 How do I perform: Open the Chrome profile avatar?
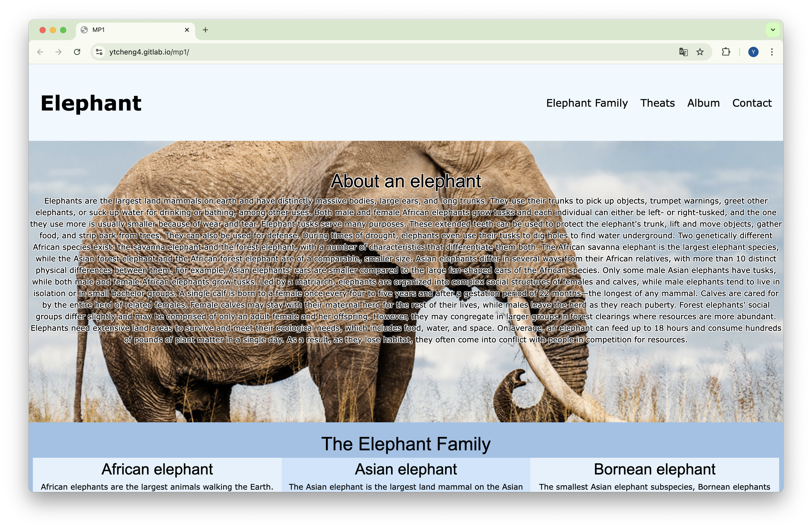tap(753, 52)
